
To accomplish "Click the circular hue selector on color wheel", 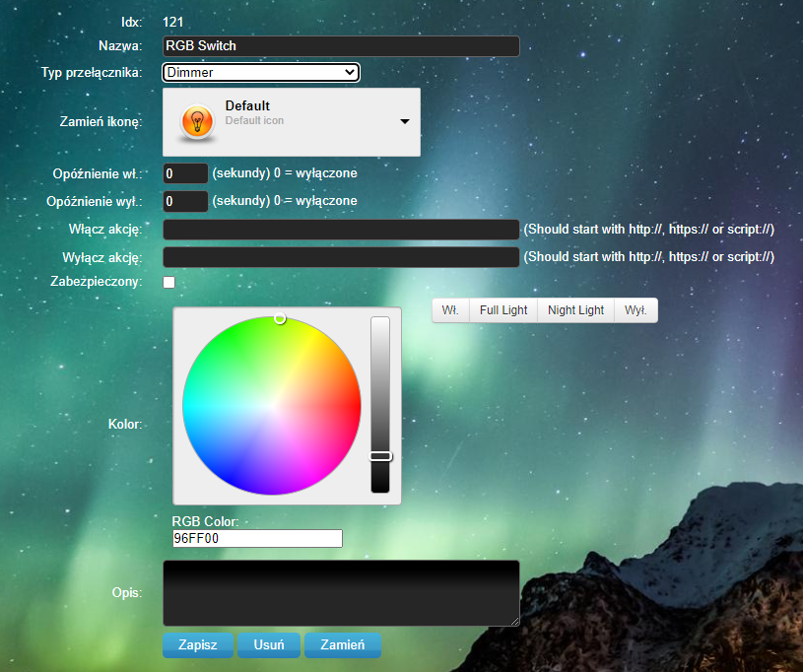I will (280, 318).
